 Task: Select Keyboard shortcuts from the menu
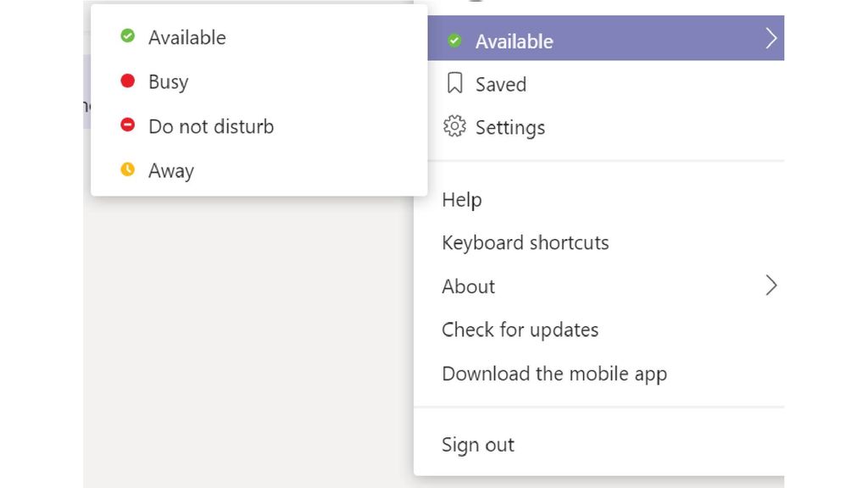point(526,243)
